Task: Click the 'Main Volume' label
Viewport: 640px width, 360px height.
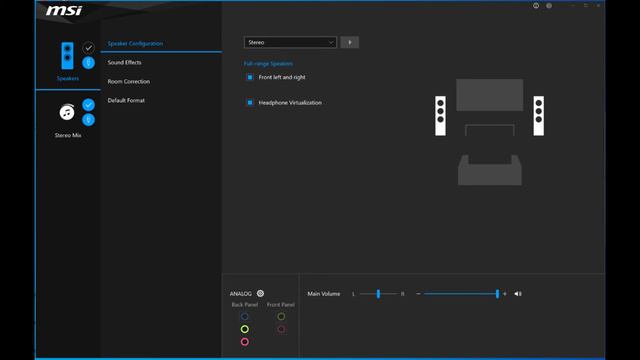Action: [324, 293]
